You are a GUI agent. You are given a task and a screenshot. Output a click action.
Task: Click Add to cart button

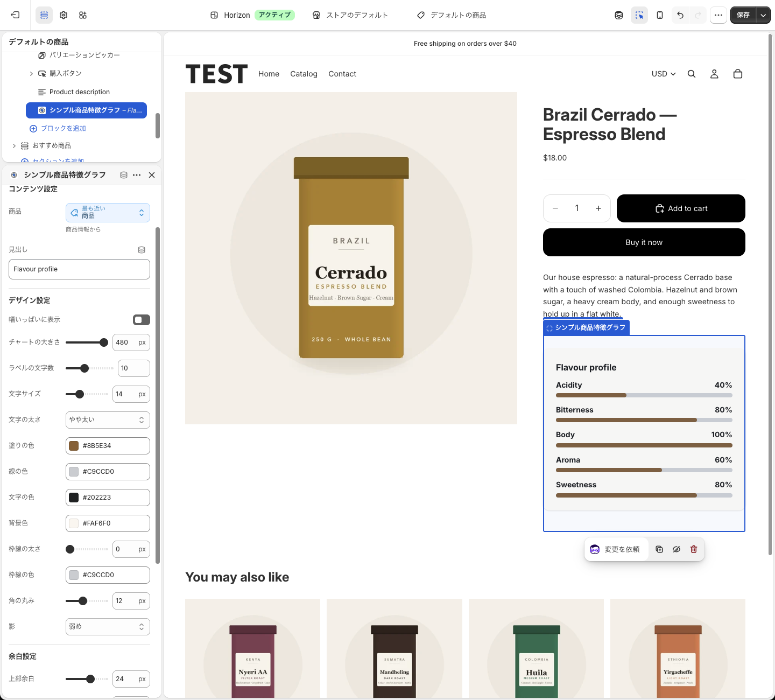point(681,208)
